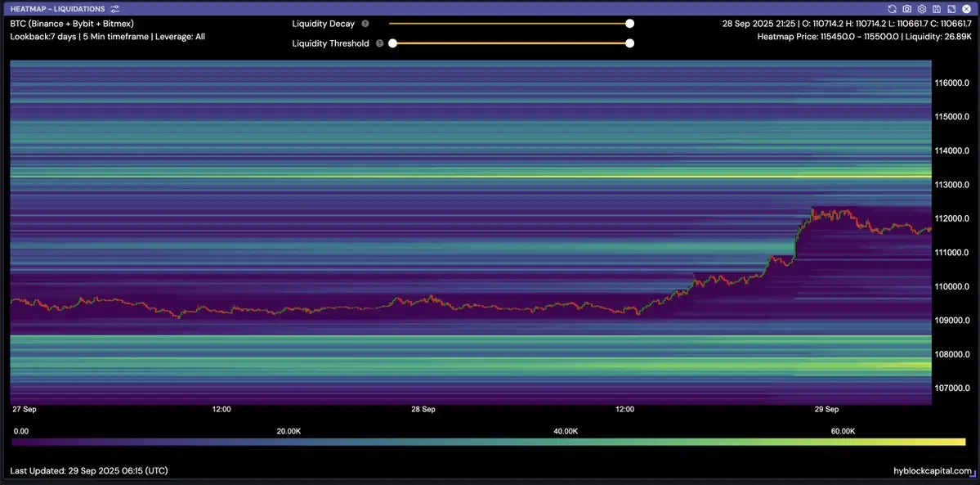This screenshot has width=980, height=485.
Task: Click the 20.00K color scale label
Action: pyautogui.click(x=289, y=431)
